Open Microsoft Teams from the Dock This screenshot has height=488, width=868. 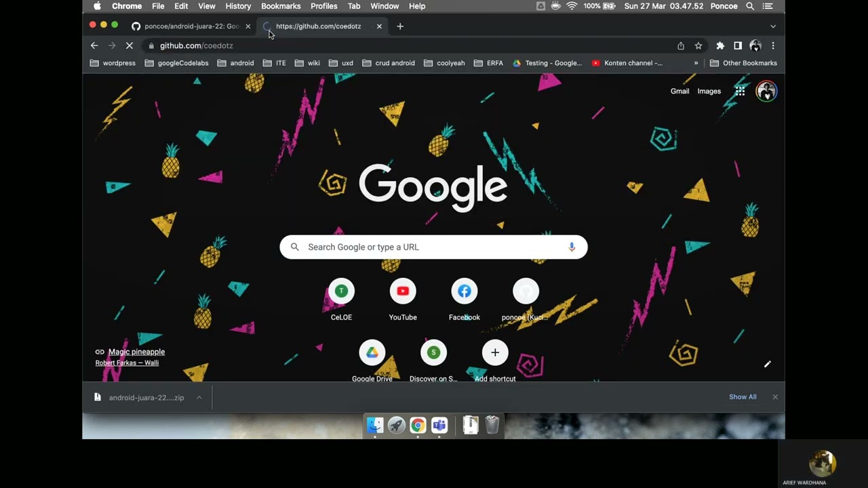click(x=439, y=425)
